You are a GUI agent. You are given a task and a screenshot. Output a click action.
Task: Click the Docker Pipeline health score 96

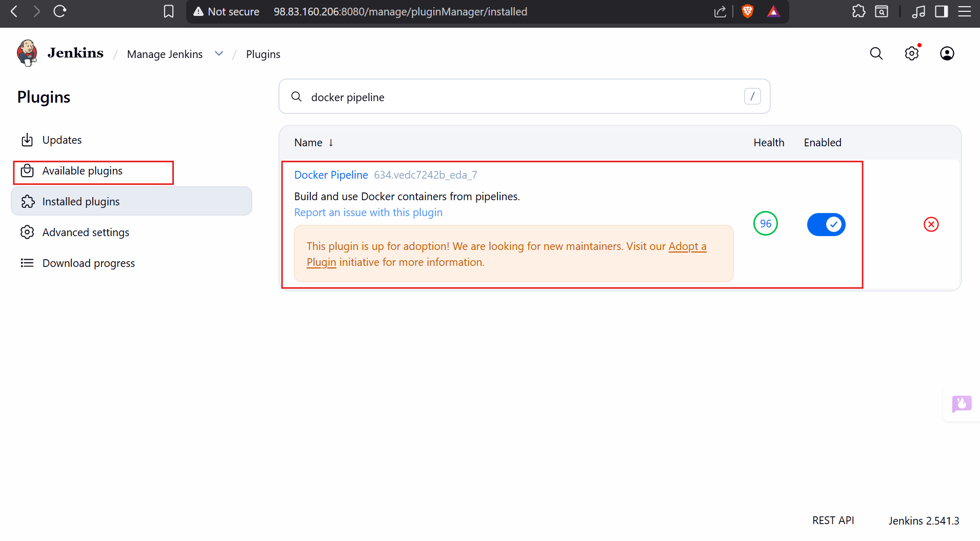click(766, 224)
